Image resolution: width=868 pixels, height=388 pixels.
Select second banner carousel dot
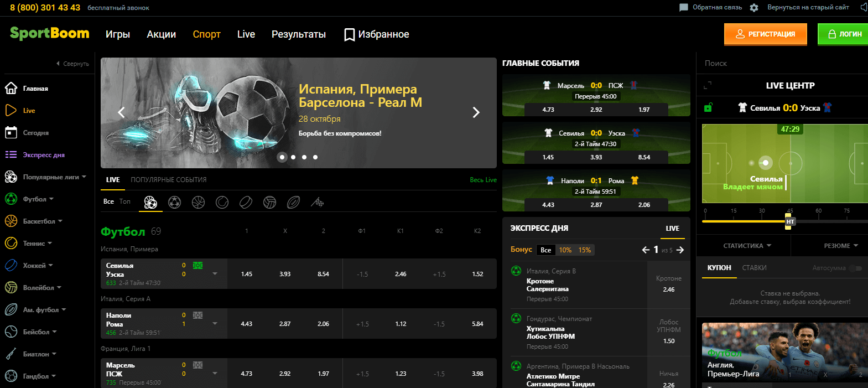293,157
